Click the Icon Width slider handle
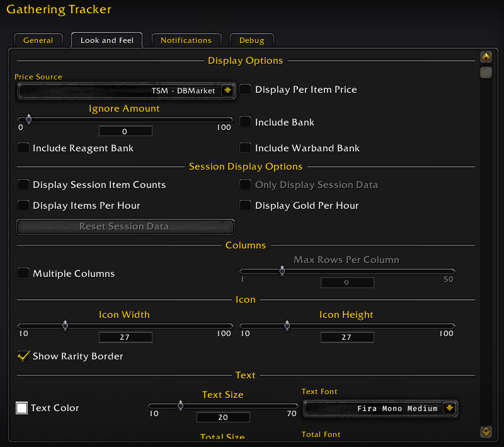 [x=65, y=325]
